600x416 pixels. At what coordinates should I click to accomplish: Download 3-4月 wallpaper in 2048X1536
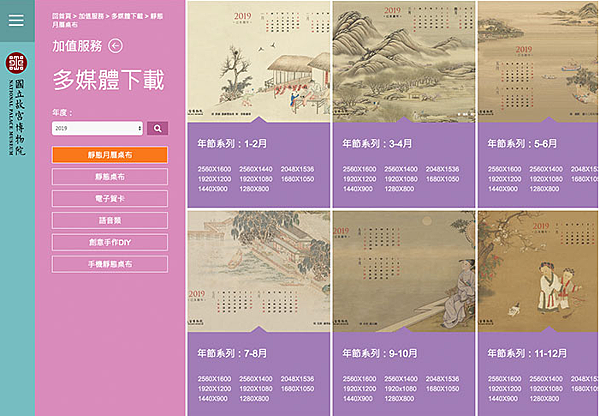(442, 169)
